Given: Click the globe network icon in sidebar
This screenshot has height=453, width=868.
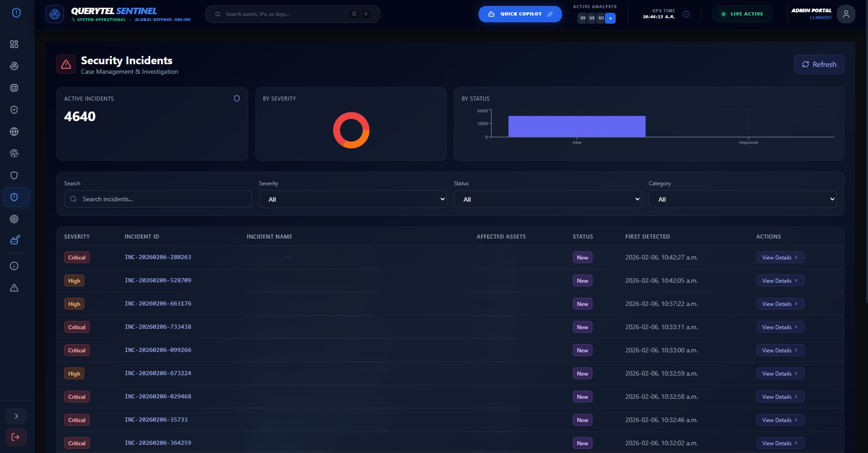Looking at the screenshot, I should coord(15,132).
